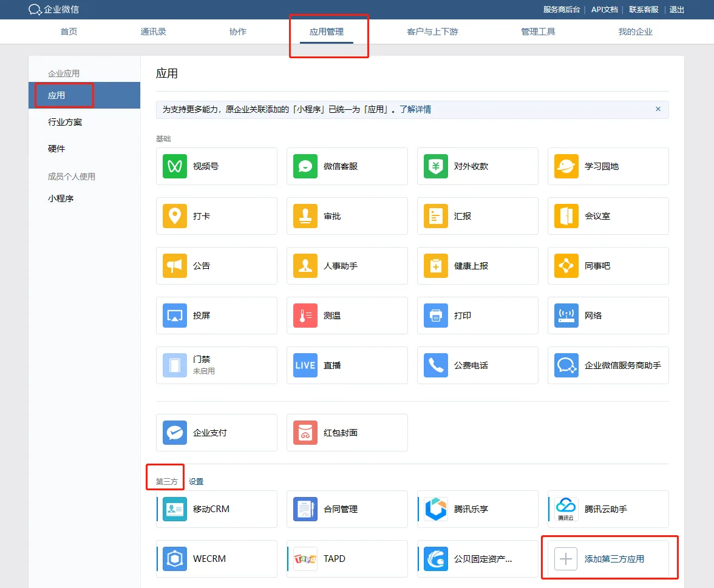Click the 添加第三方应用 text link

[614, 559]
